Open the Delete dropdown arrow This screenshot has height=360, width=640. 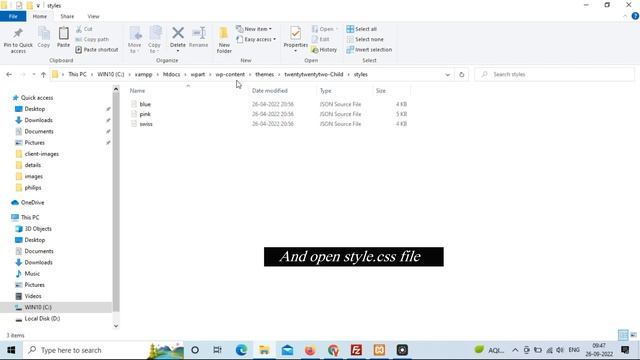point(178,51)
